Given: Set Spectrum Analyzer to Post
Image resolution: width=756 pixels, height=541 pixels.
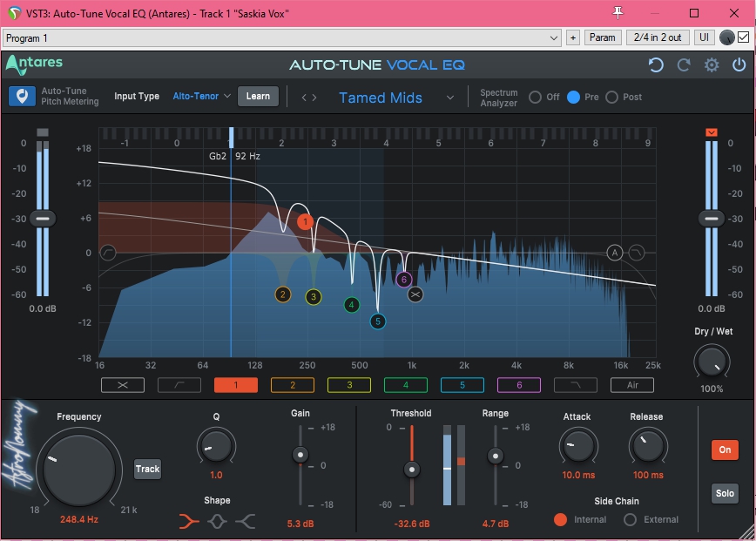Looking at the screenshot, I should pos(611,97).
